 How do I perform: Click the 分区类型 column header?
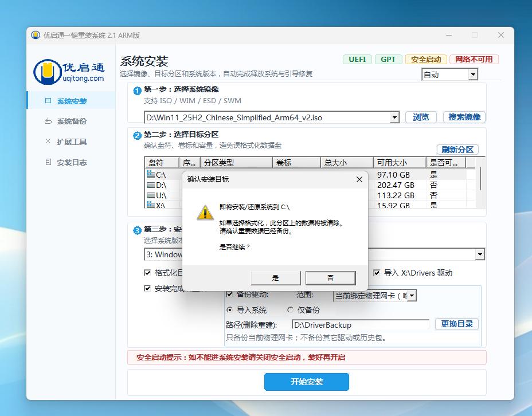tap(237, 163)
